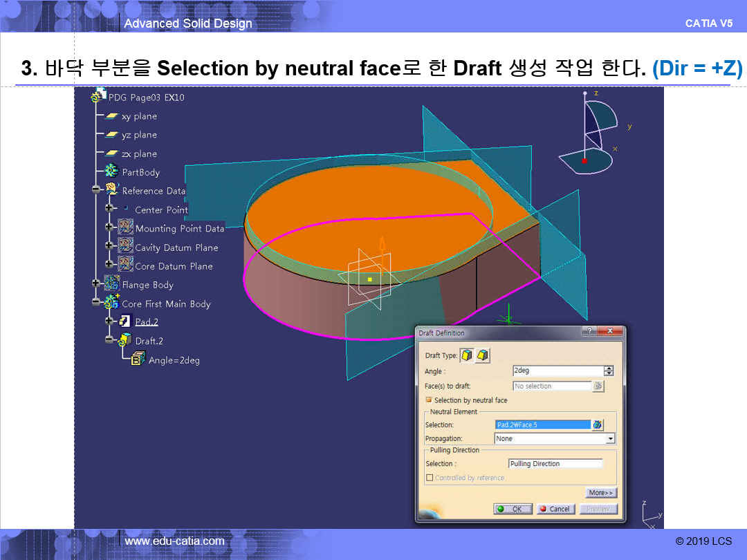Viewport: 747px width, 560px height.
Task: Click the More>> button
Action: 600,493
